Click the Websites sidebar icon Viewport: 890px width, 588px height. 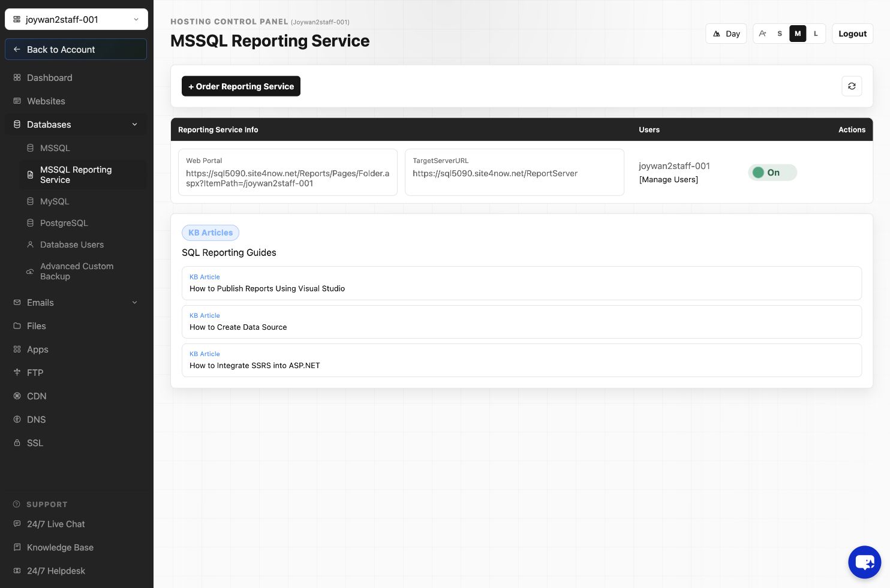(17, 101)
